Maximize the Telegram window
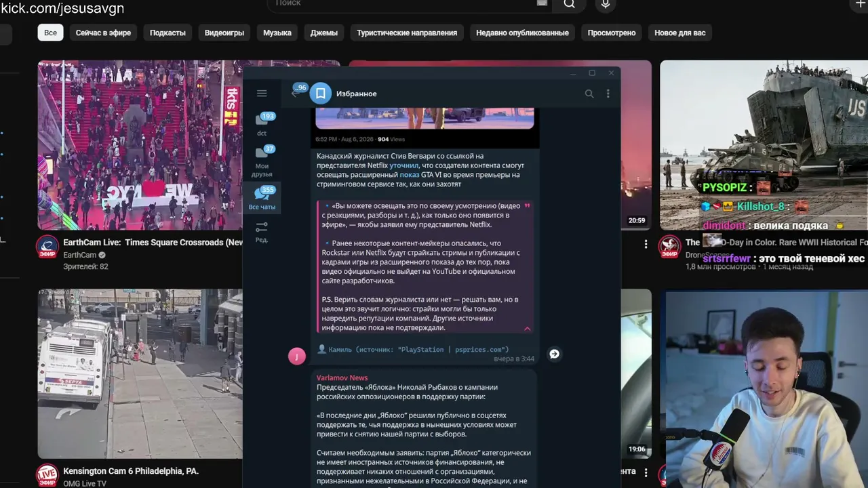The image size is (868, 488). (x=592, y=73)
